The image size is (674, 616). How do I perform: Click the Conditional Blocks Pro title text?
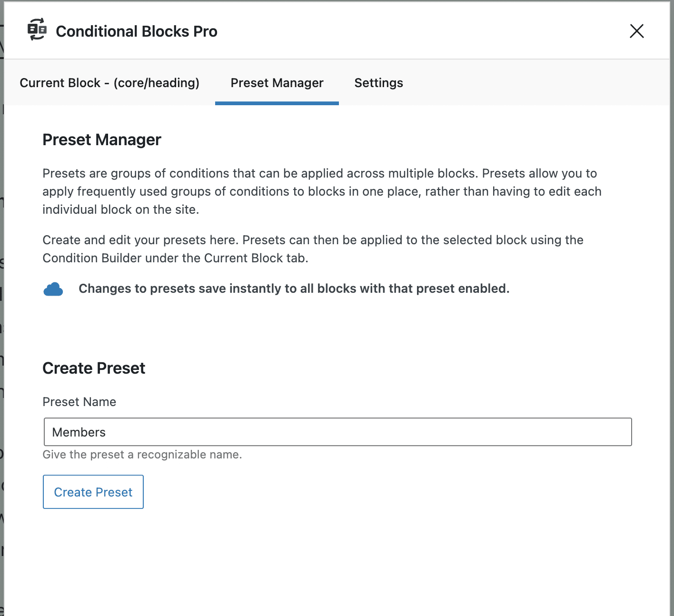tap(137, 31)
